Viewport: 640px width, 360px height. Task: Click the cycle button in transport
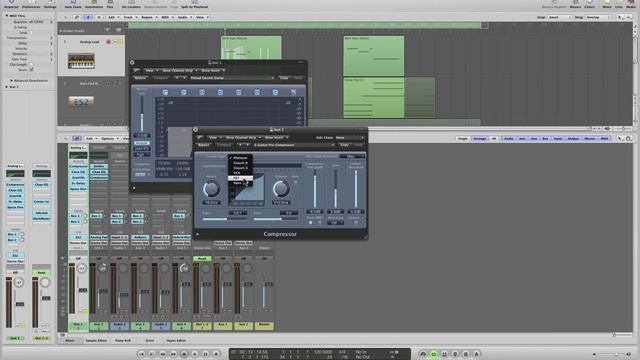pos(434,354)
